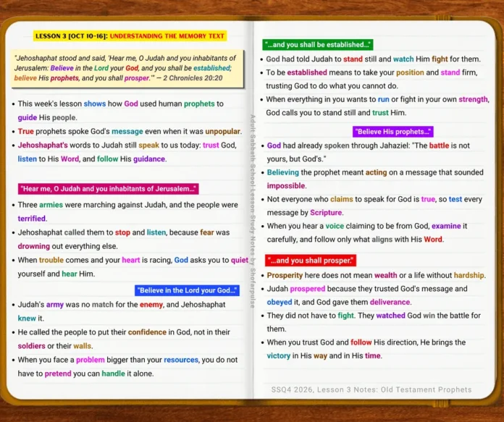This screenshot has height=422, width=504.
Task: Select the gold word 'speak'
Action: tap(149, 145)
